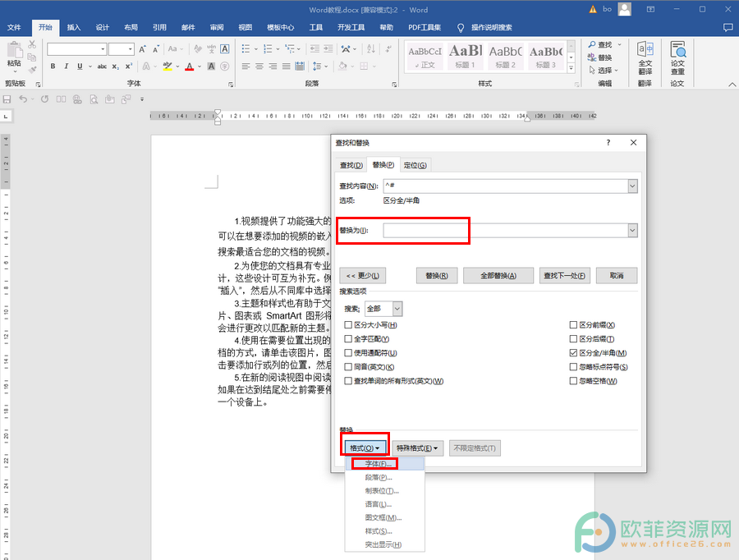Enable use wildcards checkbox
The image size is (739, 560).
(x=348, y=353)
